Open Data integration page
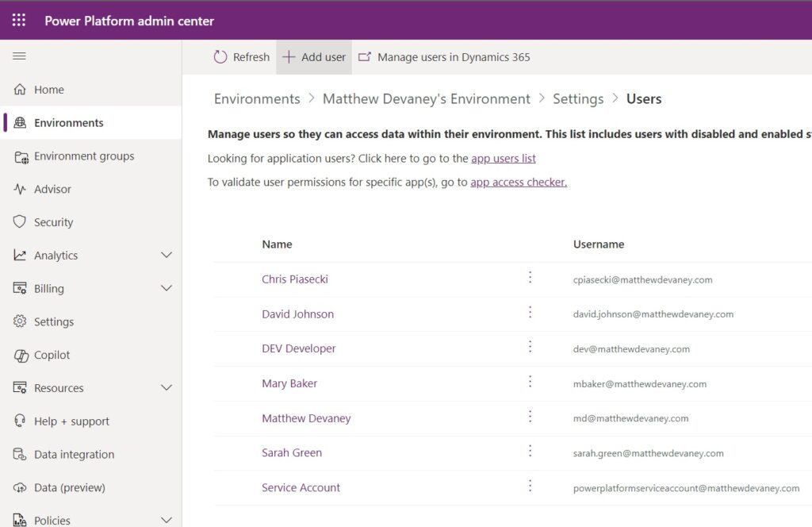Viewport: 812px width, 527px height. [91, 455]
